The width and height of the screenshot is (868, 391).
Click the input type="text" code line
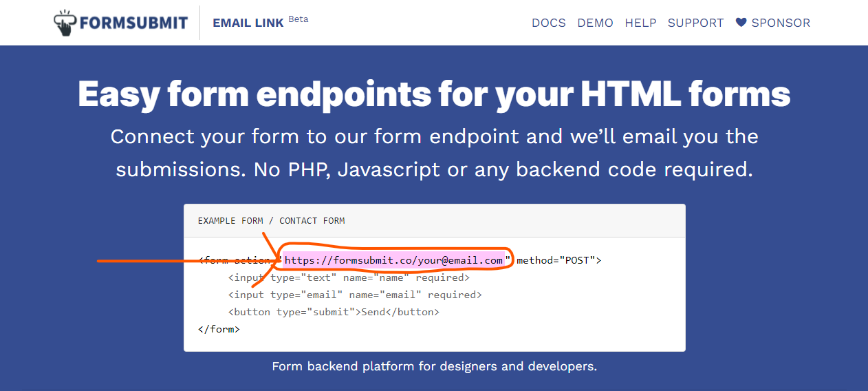pyautogui.click(x=349, y=277)
